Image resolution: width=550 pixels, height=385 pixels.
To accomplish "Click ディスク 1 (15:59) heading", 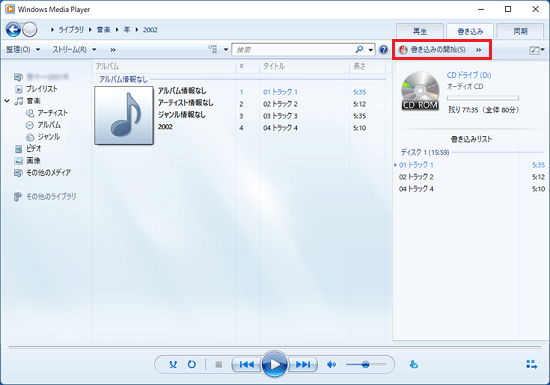I will point(425,153).
